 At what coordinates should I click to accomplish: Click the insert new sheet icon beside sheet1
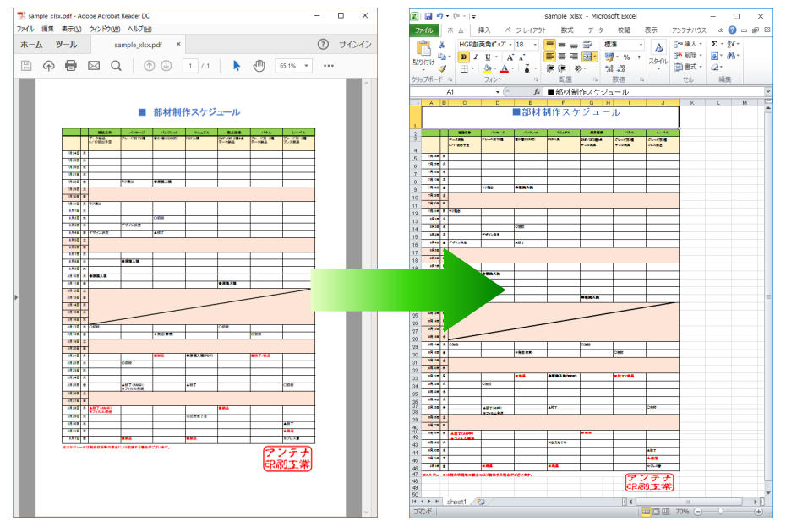coord(481,502)
